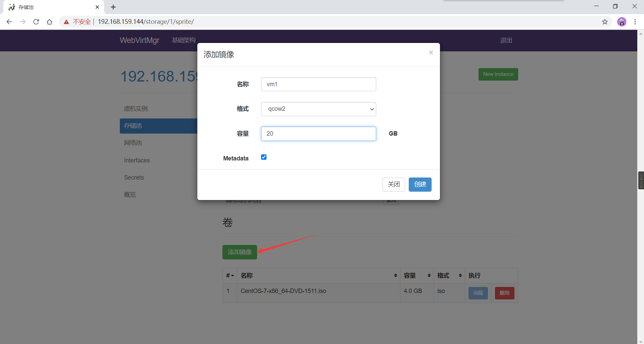This screenshot has height=344, width=644.
Task: Sort the table by 名称 column
Action: (318, 276)
